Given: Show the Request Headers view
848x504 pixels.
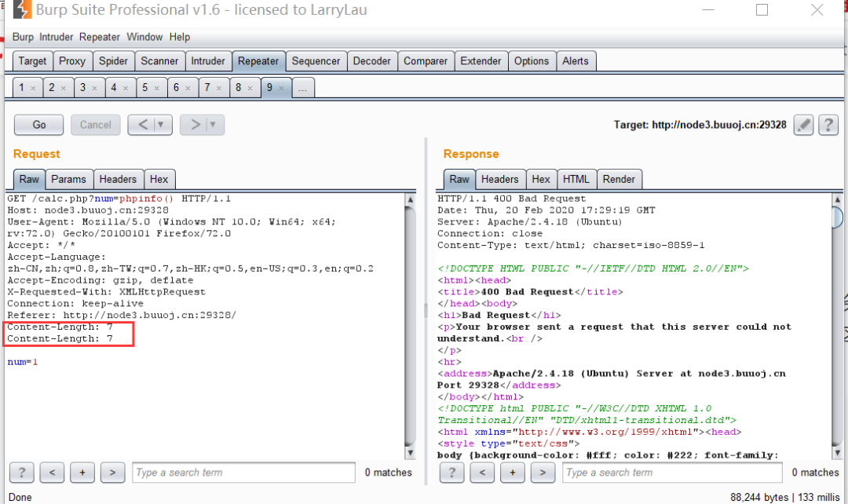Looking at the screenshot, I should point(118,179).
